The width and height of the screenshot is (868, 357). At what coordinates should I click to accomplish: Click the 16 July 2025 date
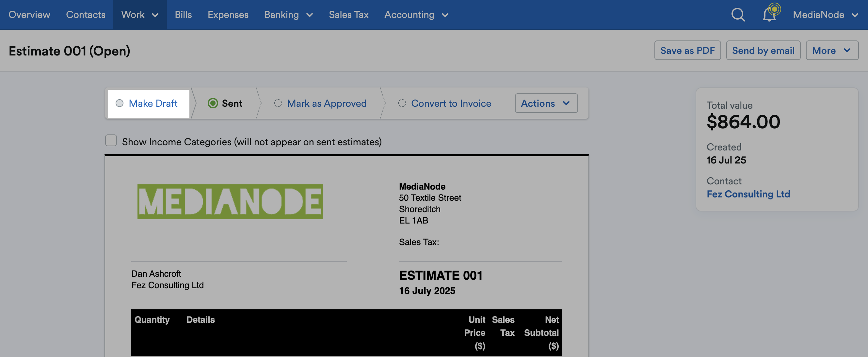(x=427, y=291)
